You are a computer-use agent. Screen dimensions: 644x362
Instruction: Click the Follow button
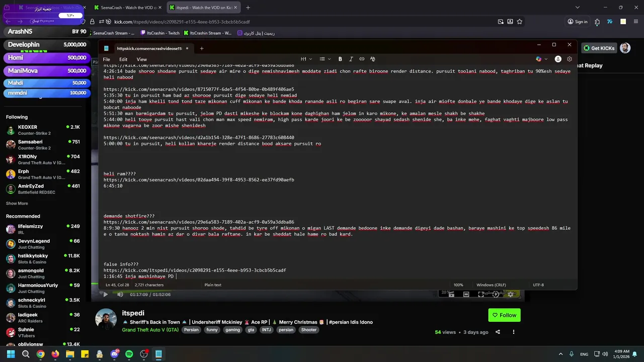tap(504, 315)
